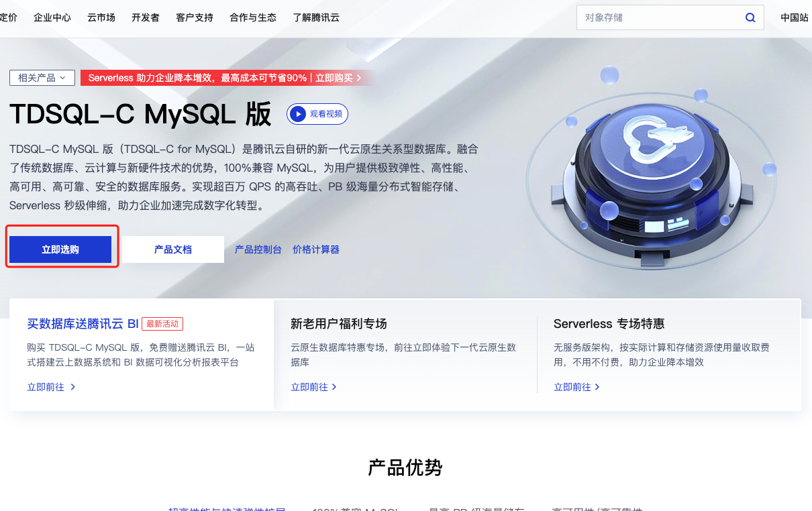
Task: Click the TDSQL-C MySQL 版 page title
Action: [140, 115]
